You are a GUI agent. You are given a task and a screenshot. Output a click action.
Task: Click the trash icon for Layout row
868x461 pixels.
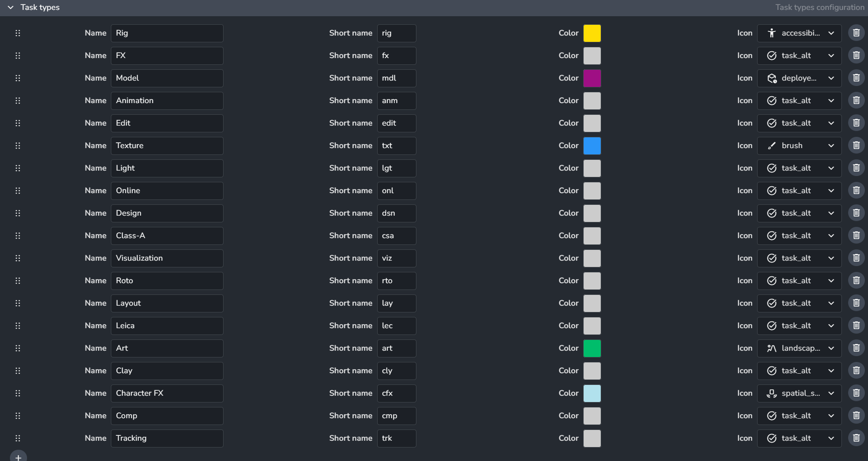(x=856, y=303)
